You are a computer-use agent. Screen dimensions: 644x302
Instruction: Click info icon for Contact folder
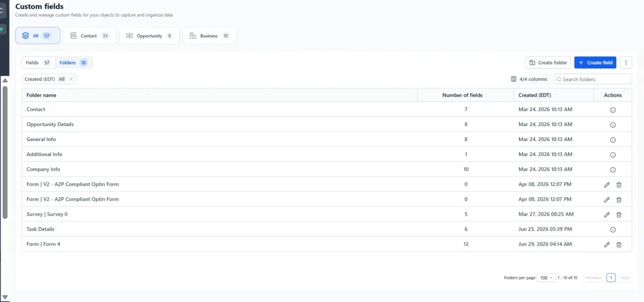pyautogui.click(x=612, y=110)
